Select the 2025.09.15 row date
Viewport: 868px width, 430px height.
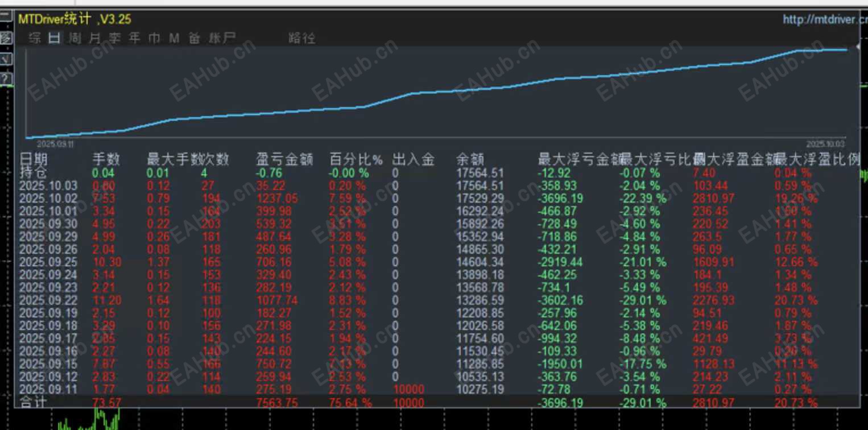pyautogui.click(x=48, y=364)
